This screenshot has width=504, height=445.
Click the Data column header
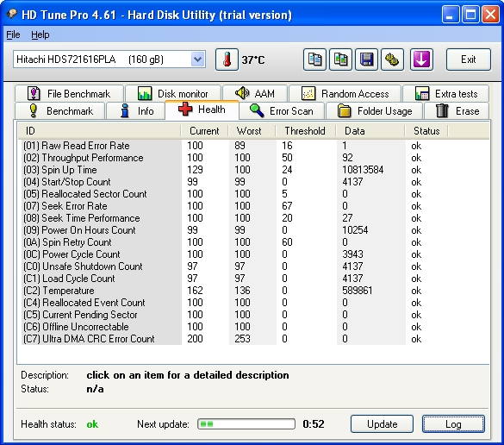(370, 131)
